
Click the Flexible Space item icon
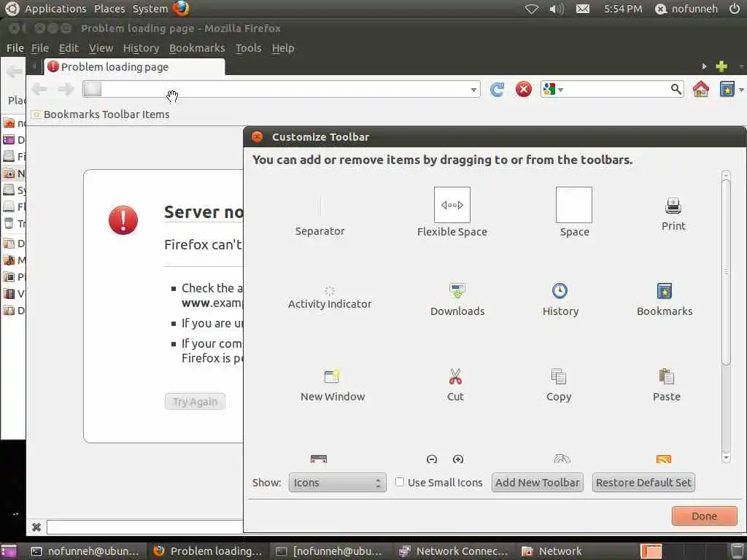pyautogui.click(x=452, y=205)
